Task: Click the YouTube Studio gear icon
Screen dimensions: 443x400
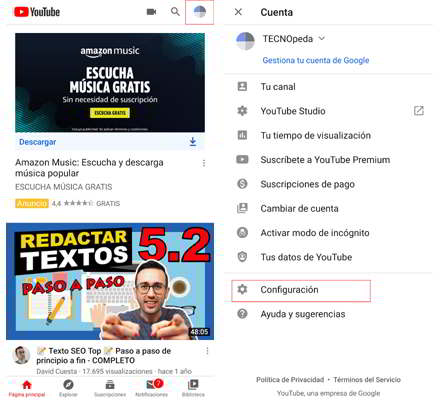Action: [x=242, y=111]
